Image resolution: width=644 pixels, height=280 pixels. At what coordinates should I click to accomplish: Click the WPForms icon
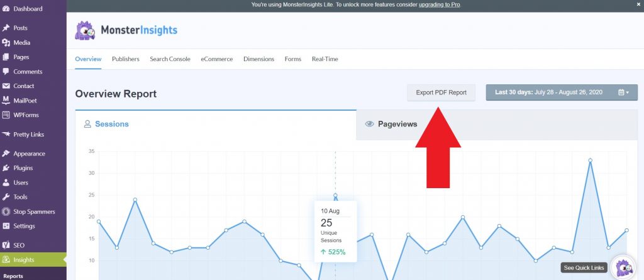(6, 115)
